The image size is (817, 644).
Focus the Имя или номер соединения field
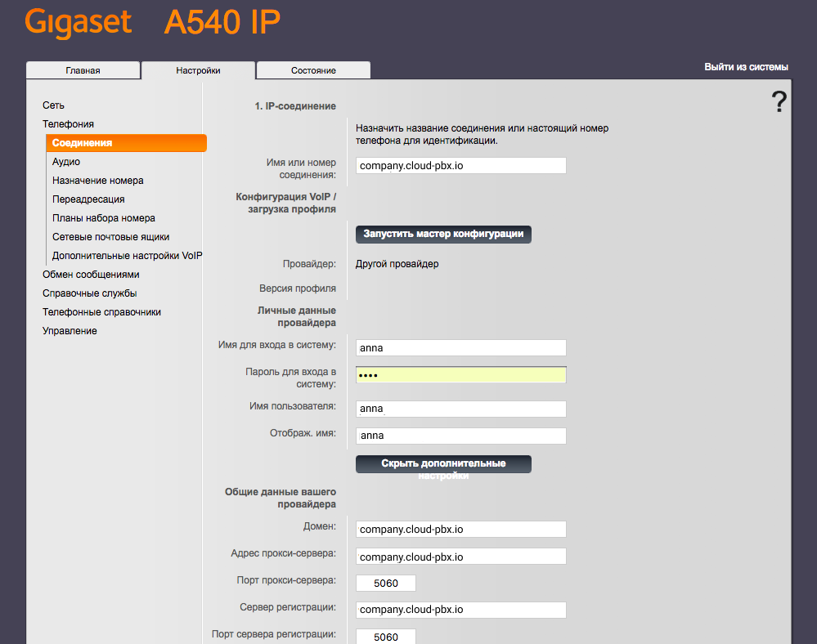tap(461, 166)
